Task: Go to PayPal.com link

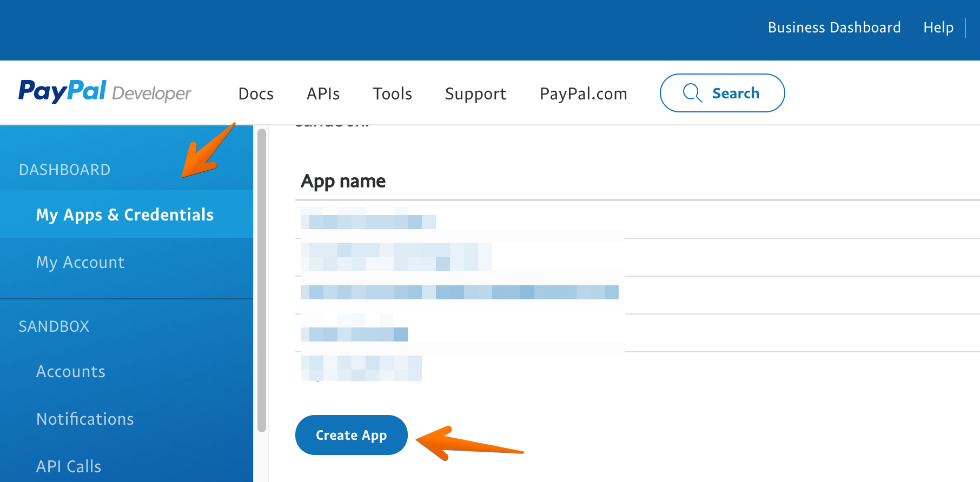Action: click(583, 93)
